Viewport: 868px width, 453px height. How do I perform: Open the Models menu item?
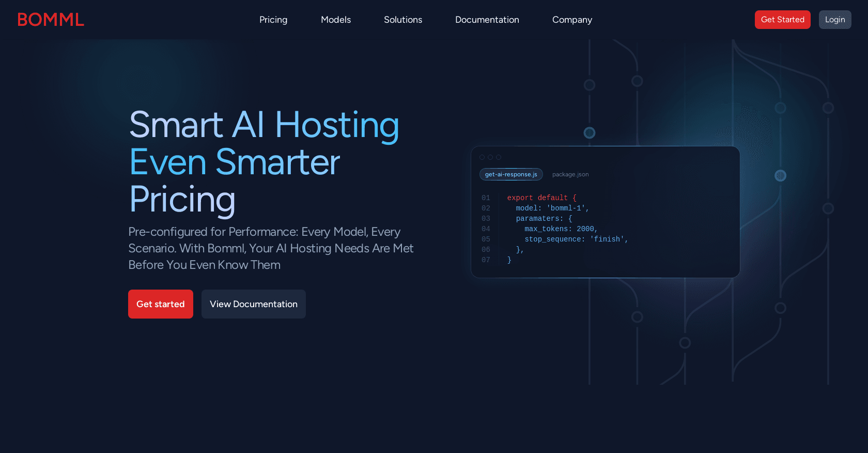click(x=336, y=20)
